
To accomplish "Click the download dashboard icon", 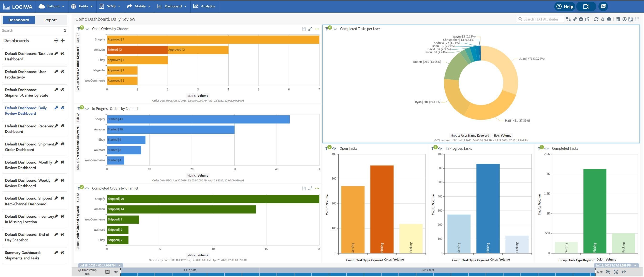I will tap(581, 19).
